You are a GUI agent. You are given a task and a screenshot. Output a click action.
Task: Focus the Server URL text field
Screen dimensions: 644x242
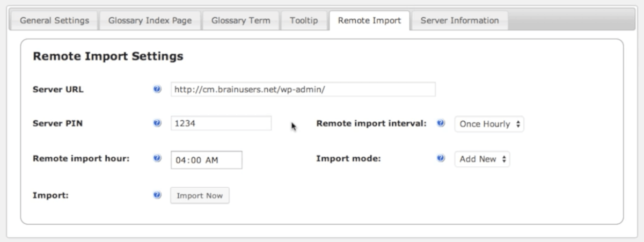point(303,90)
